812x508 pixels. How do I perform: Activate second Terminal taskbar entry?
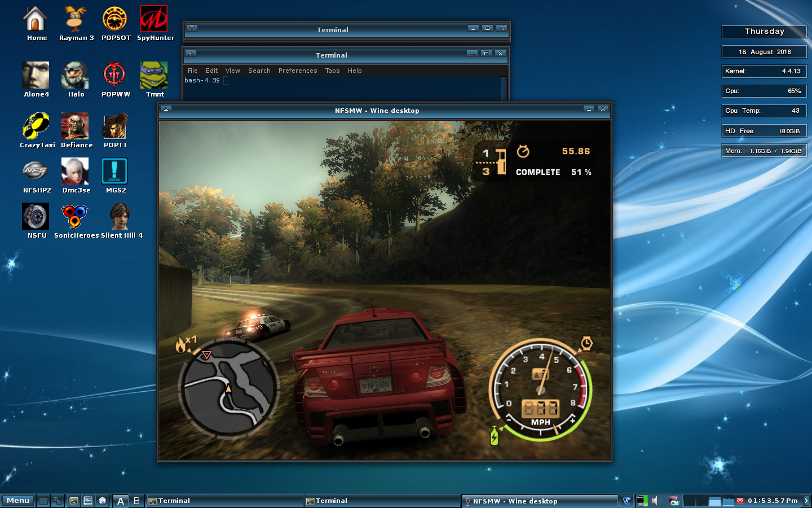[x=382, y=501]
